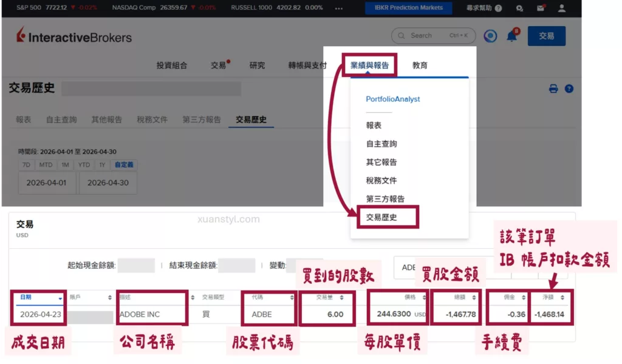The width and height of the screenshot is (622, 364).
Task: Switch to the 第三方報告 tab
Action: coord(202,120)
